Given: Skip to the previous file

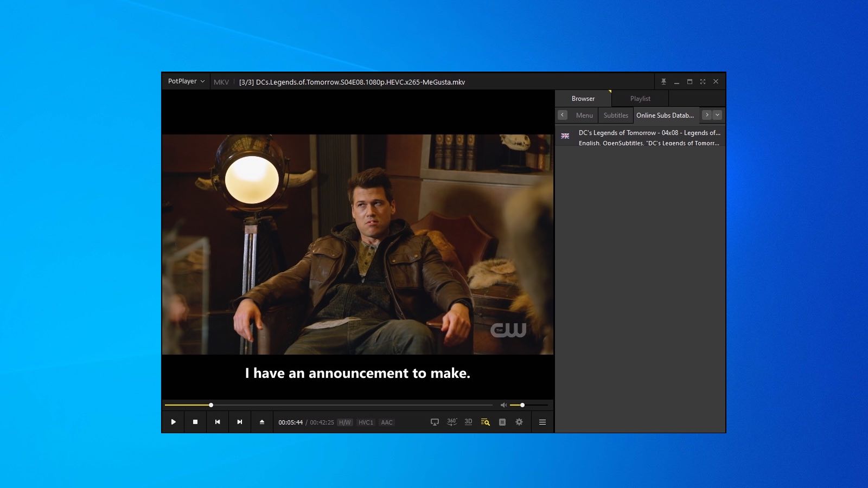Looking at the screenshot, I should (x=218, y=422).
